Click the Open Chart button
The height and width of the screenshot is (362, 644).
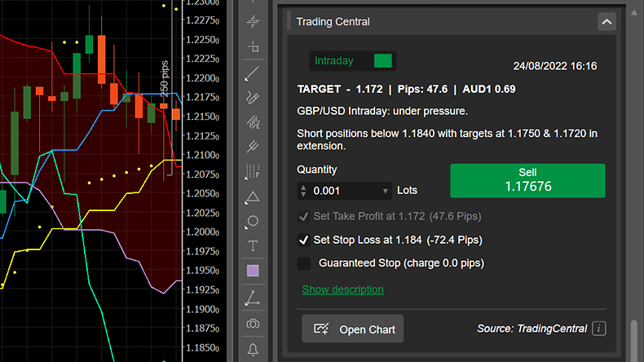click(x=353, y=329)
